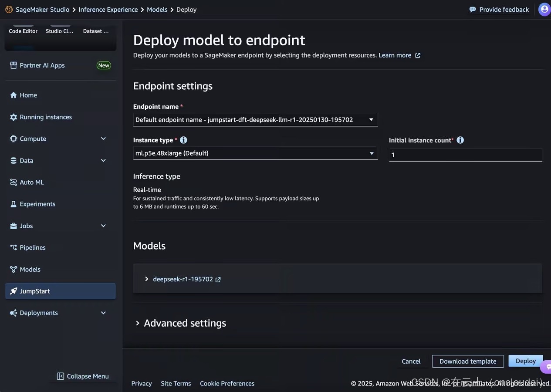Image resolution: width=551 pixels, height=392 pixels.
Task: Click the New badge on Partner AI Apps
Action: click(104, 65)
